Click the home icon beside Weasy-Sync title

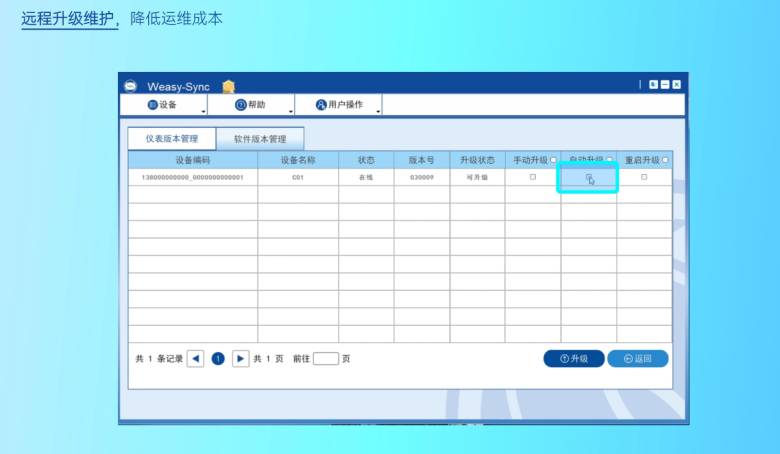(x=229, y=86)
